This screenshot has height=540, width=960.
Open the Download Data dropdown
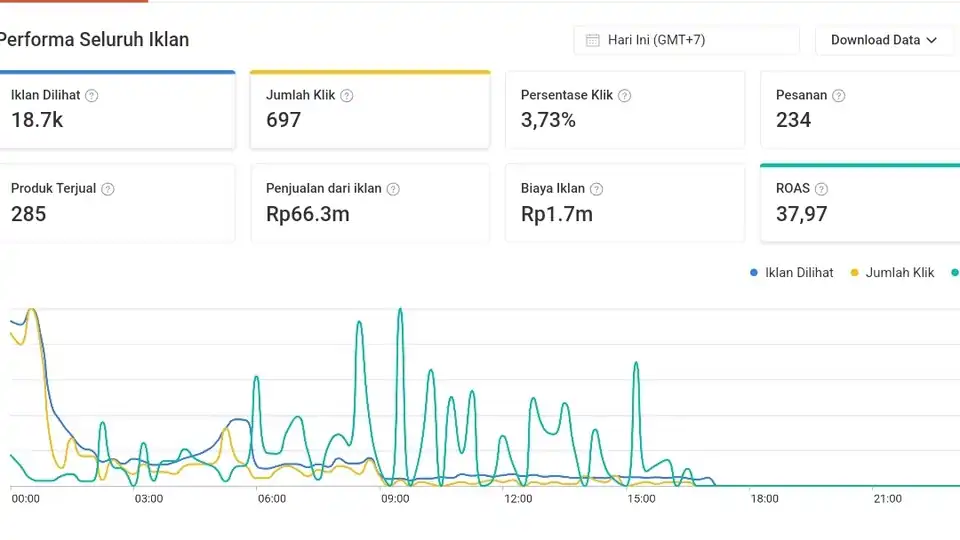[884, 40]
